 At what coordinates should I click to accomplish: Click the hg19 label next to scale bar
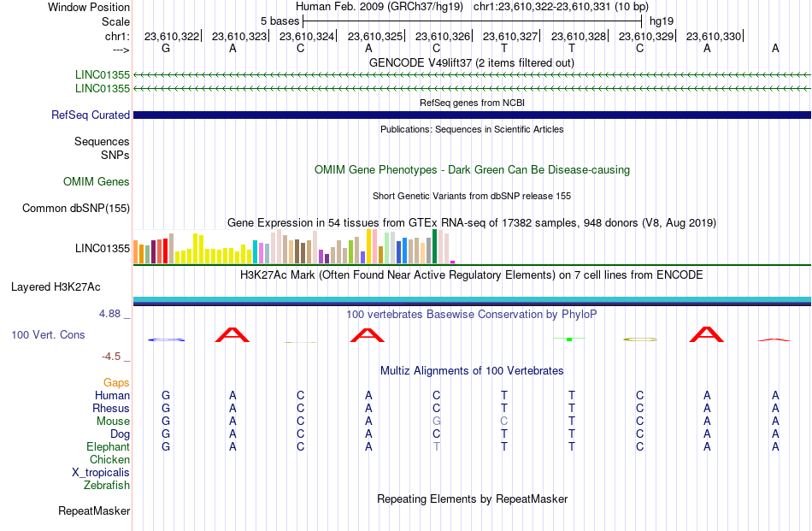(x=662, y=21)
